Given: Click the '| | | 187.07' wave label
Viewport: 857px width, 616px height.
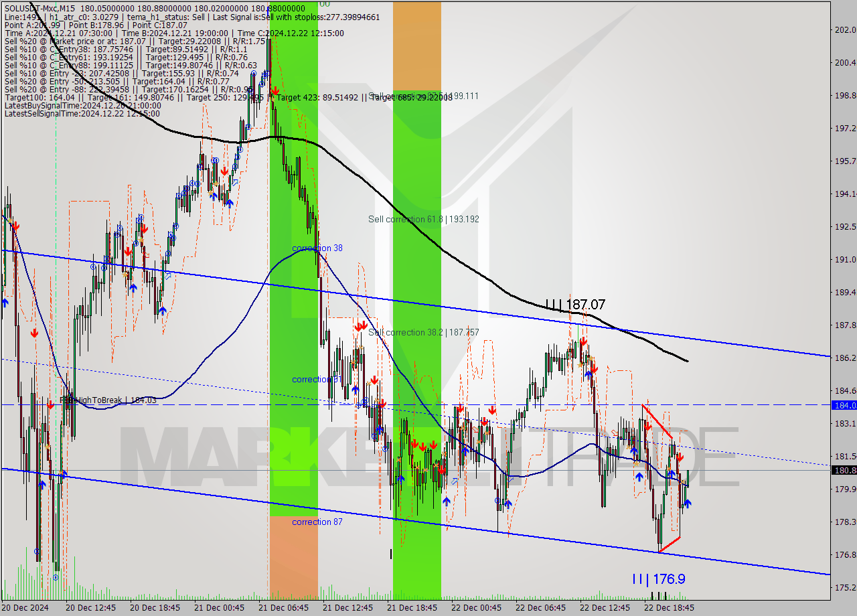Looking at the screenshot, I should pos(575,305).
